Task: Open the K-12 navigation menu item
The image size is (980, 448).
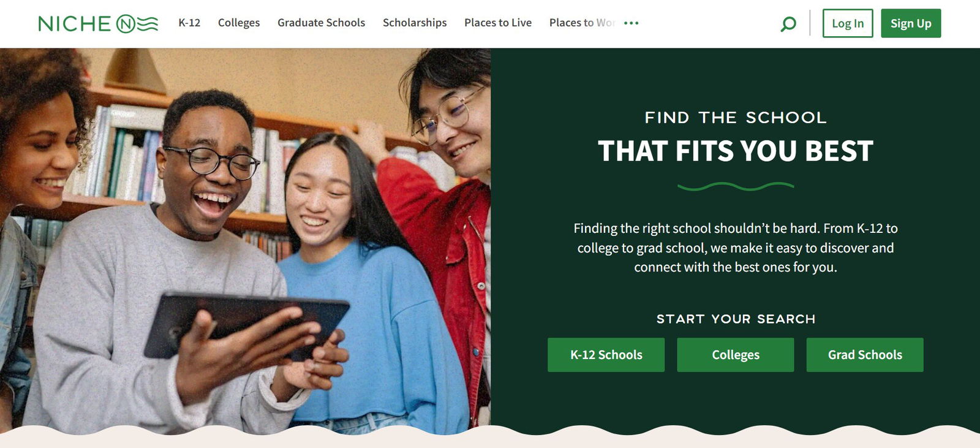Action: click(189, 23)
